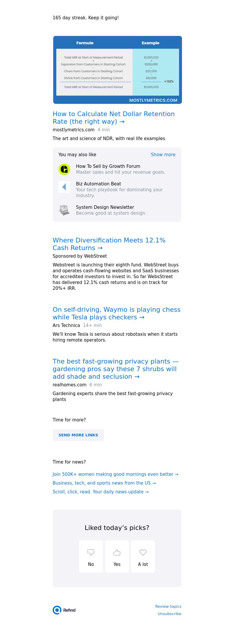Click the Growth Forum newsletter logo icon
This screenshot has width=234, height=644.
click(x=64, y=169)
